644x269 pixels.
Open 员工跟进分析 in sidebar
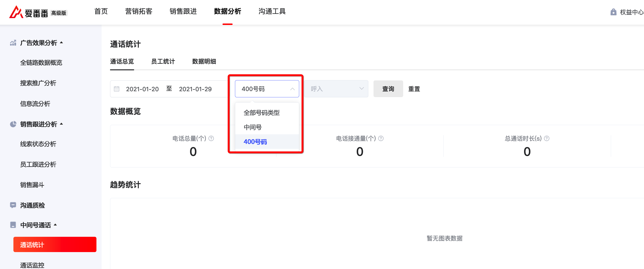point(38,165)
